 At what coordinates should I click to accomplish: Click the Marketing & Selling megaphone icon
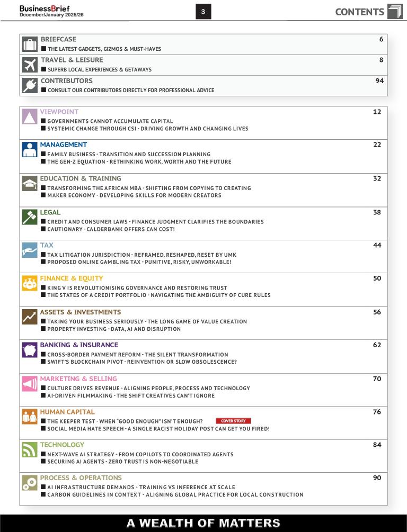click(30, 383)
